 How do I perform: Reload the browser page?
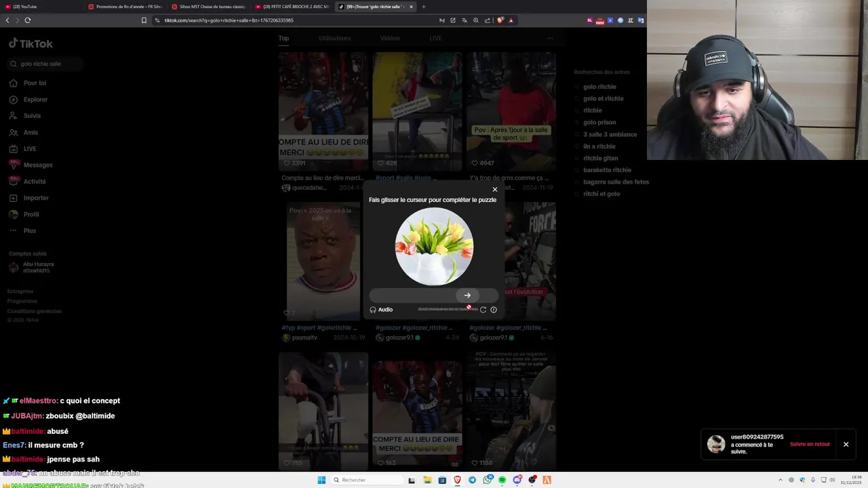27,20
